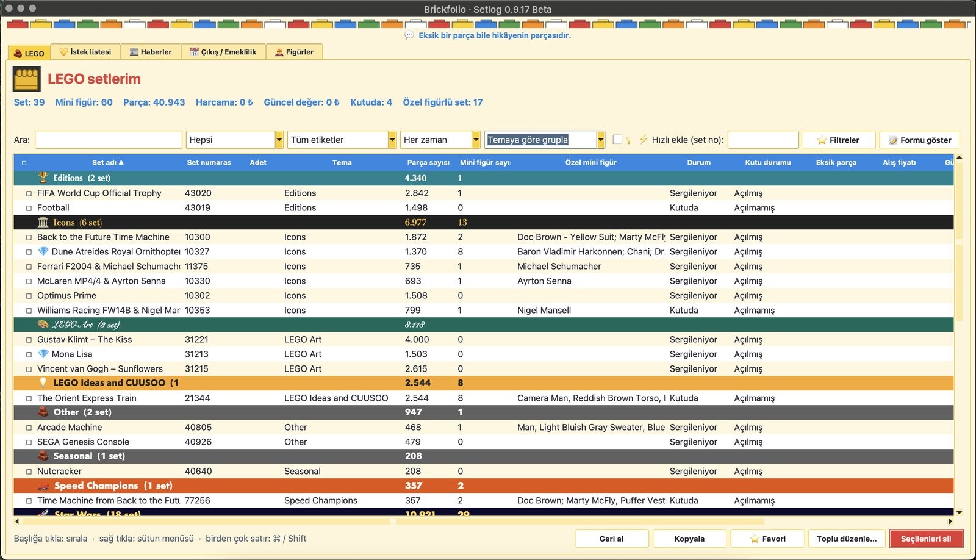Viewport: 976px width, 560px height.
Task: Click the lightbulb icon on LEGO Ideas group
Action: pyautogui.click(x=43, y=382)
